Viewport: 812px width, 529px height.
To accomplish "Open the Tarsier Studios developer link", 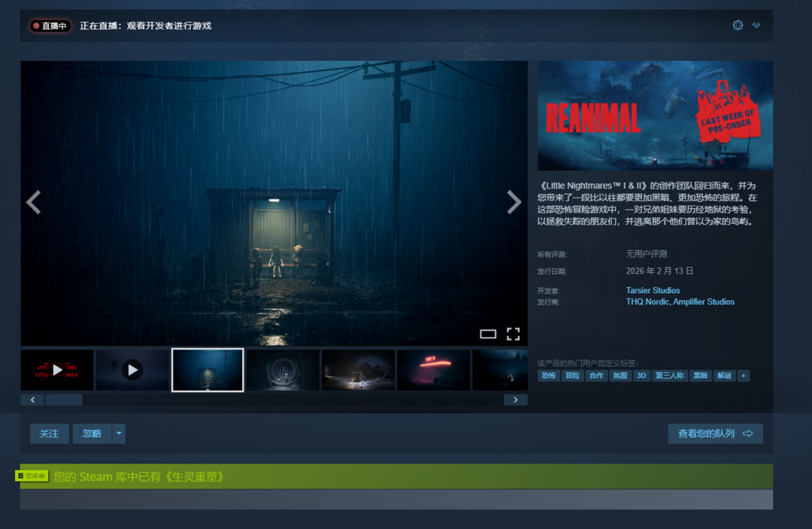I will pyautogui.click(x=653, y=290).
